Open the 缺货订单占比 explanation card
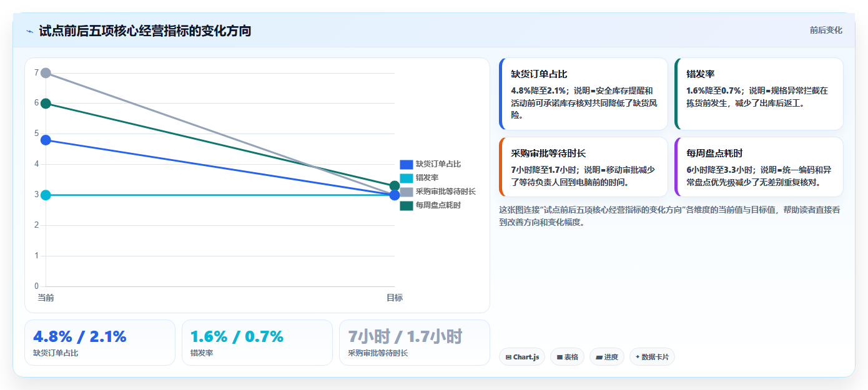Image resolution: width=868 pixels, height=390 pixels. (584, 94)
